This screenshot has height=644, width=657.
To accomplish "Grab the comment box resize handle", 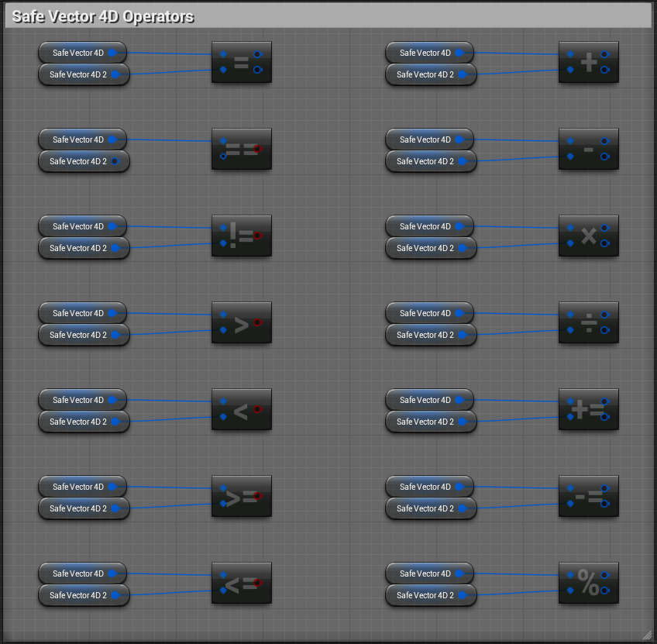I will click(x=646, y=635).
